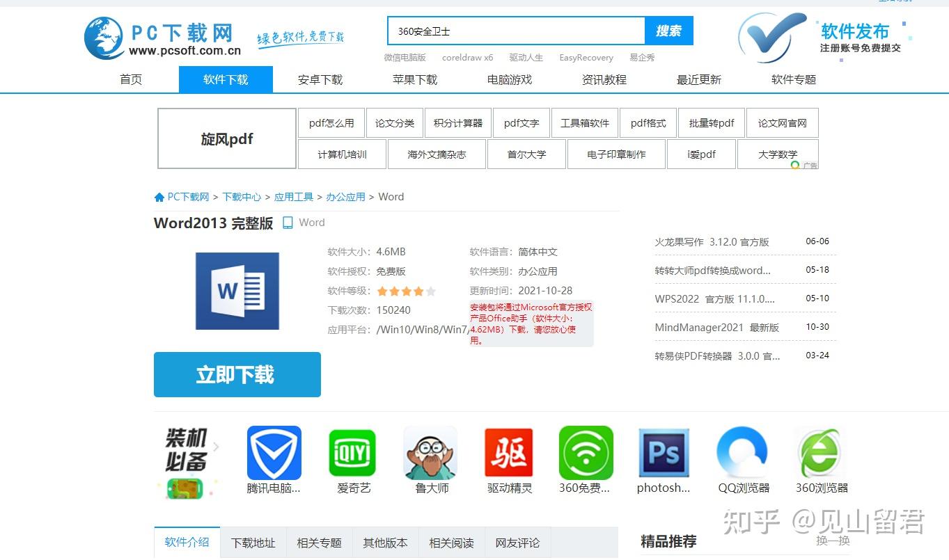Open the 安卓下载 nav item
The image size is (949, 560).
320,79
